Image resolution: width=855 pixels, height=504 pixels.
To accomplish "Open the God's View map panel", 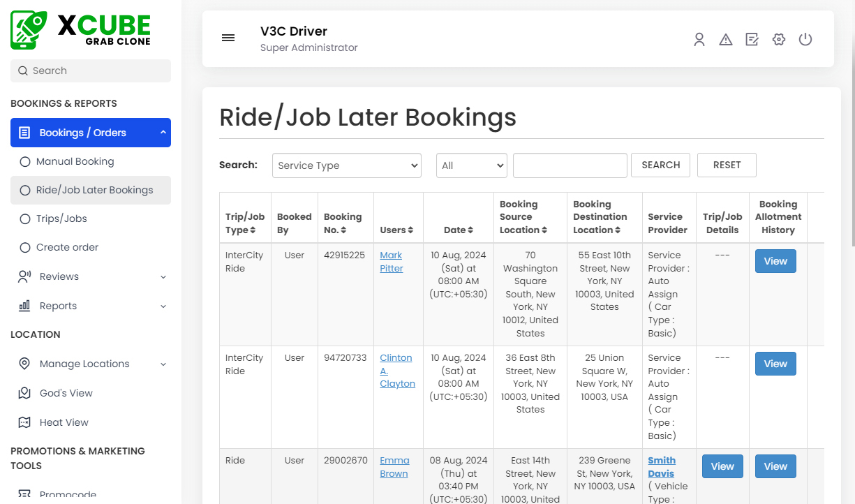I will (x=67, y=393).
